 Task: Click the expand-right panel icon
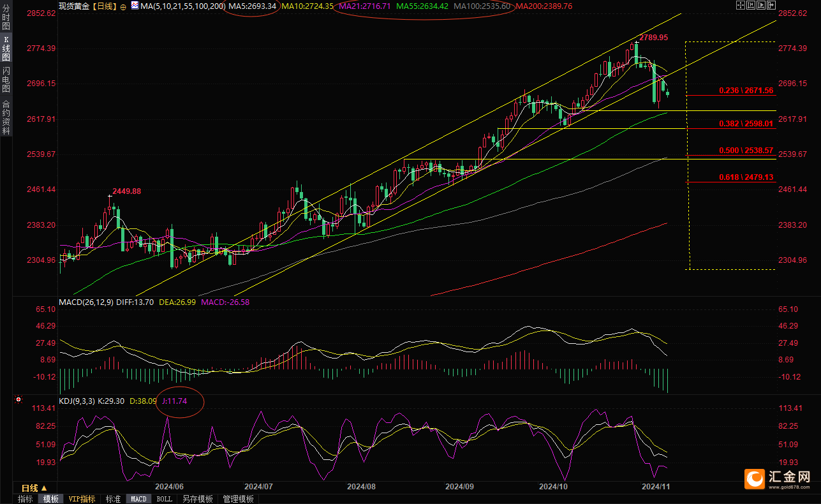[771, 5]
